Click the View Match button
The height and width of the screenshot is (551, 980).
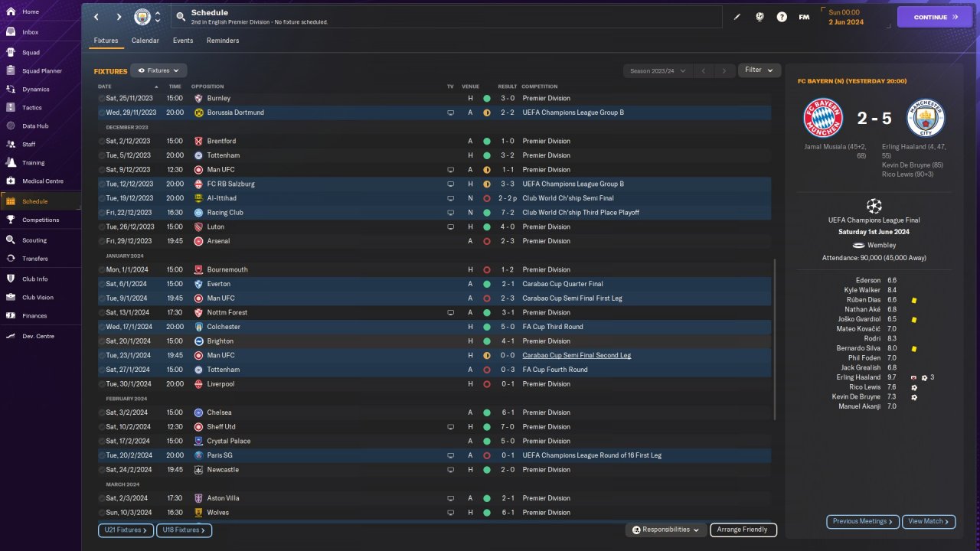click(x=928, y=521)
